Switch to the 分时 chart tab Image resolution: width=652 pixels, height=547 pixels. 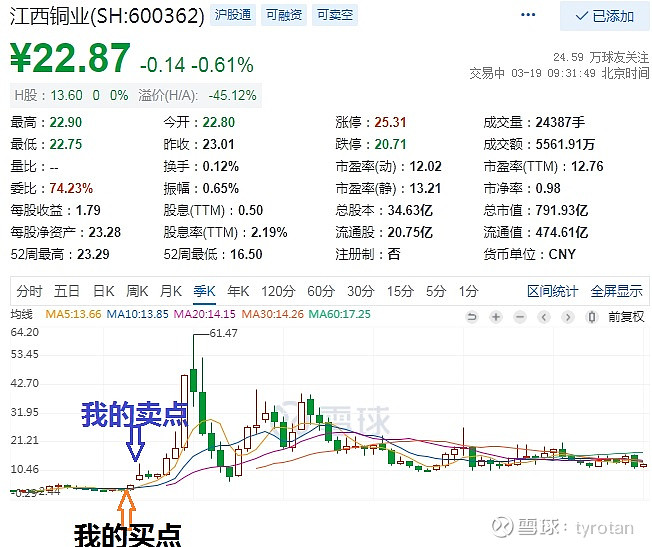pos(29,291)
